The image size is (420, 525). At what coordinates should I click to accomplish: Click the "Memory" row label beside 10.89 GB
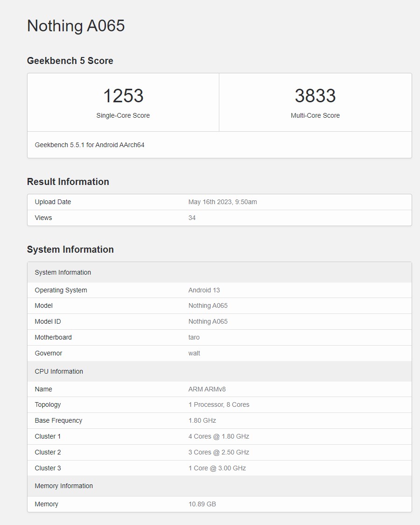coord(47,504)
